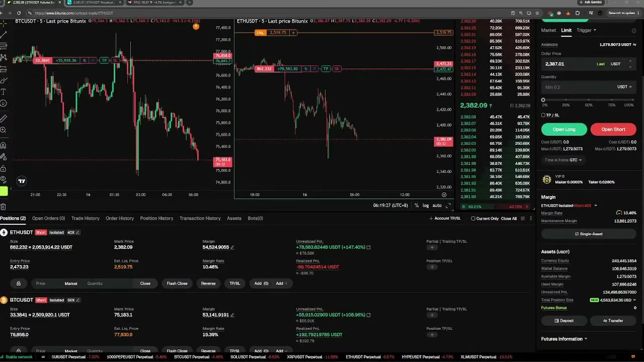Add BTCUSDT position TP/SL
Viewport: 644px width, 362px height.
click(x=432, y=334)
